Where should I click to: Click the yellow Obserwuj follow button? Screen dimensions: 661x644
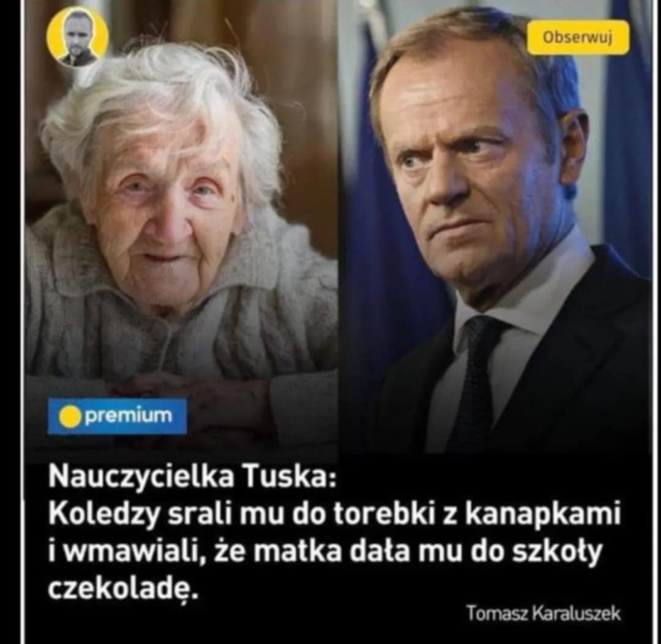pos(578,37)
